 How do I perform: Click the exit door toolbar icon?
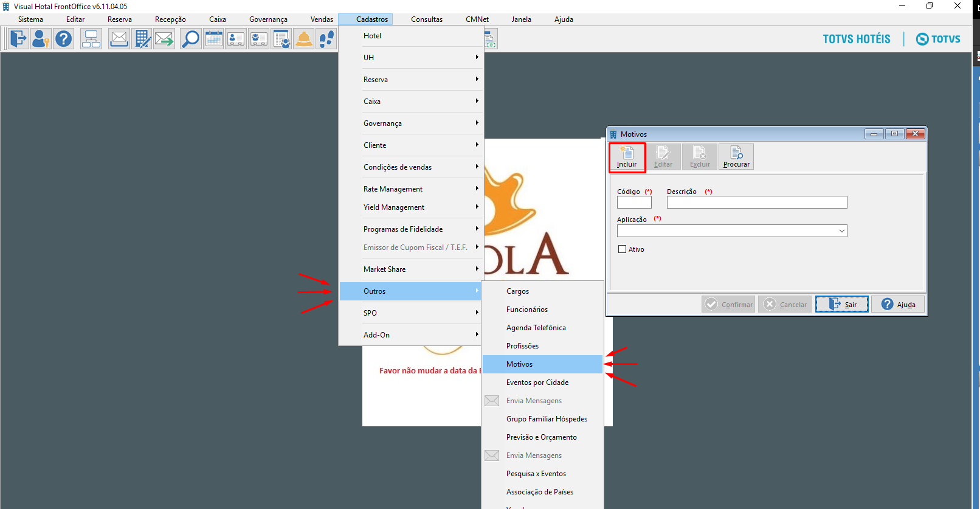click(x=18, y=39)
